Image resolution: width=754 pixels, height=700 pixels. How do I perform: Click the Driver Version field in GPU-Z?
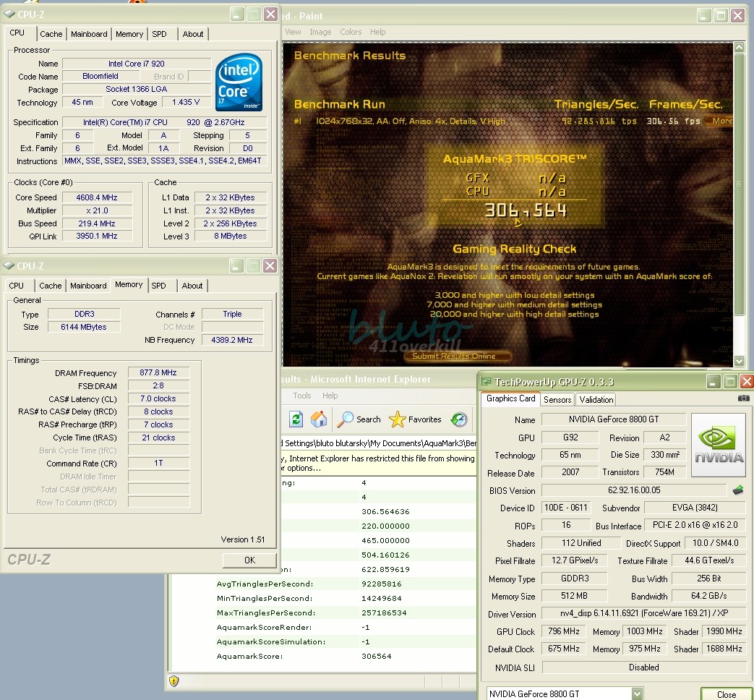(x=644, y=613)
